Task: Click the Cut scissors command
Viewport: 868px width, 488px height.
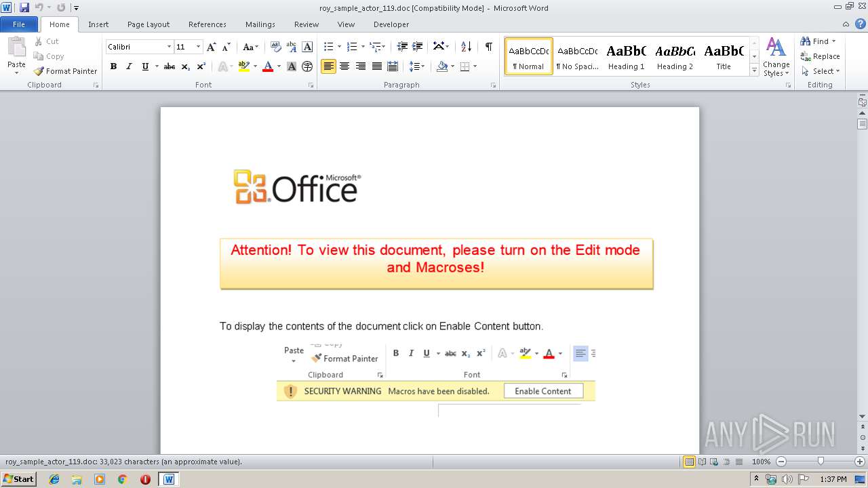Action: pos(47,41)
